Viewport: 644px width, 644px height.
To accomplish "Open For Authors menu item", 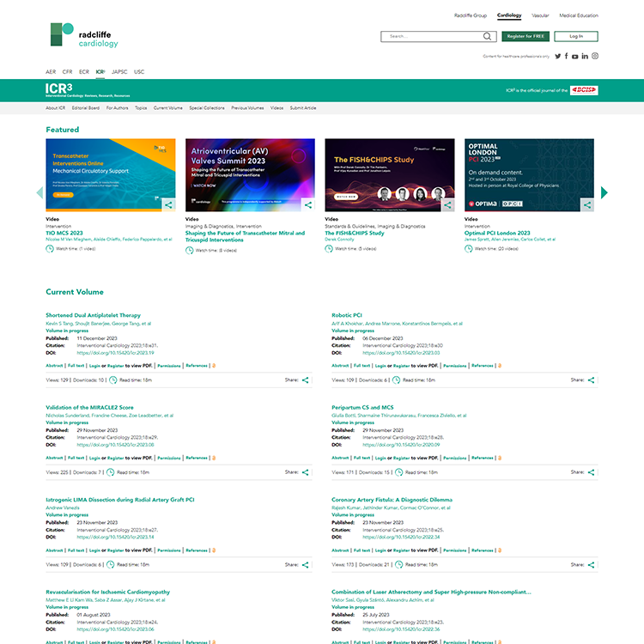I will click(117, 108).
